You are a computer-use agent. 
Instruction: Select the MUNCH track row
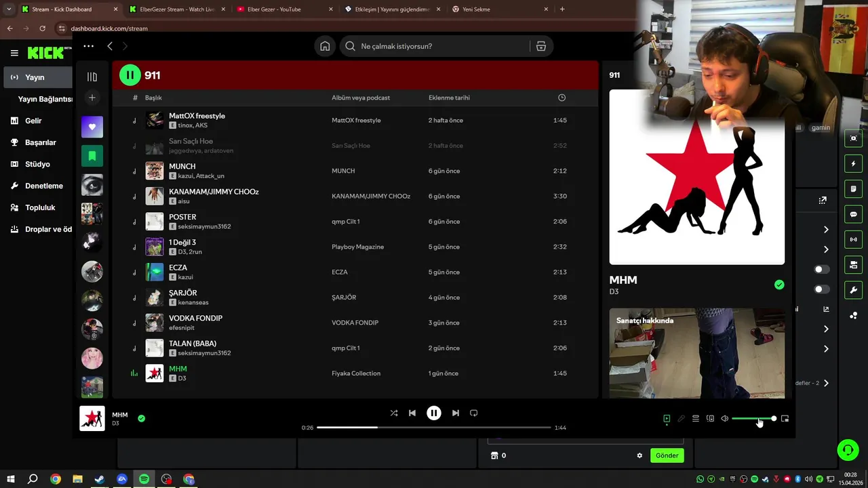(355, 171)
